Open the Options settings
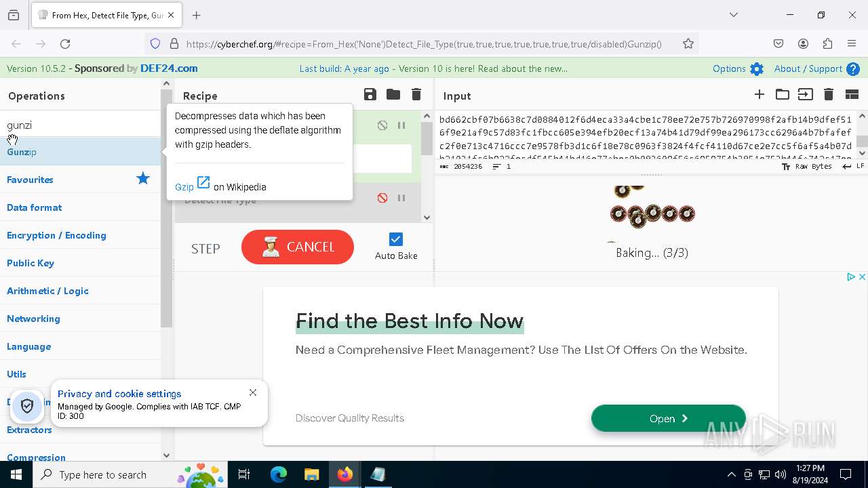The width and height of the screenshot is (868, 488). pyautogui.click(x=738, y=68)
